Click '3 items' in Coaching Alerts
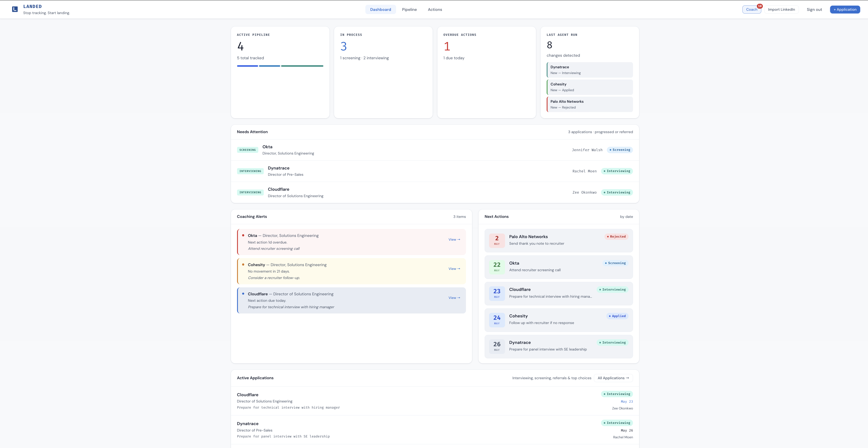This screenshot has height=448, width=868. [459, 217]
